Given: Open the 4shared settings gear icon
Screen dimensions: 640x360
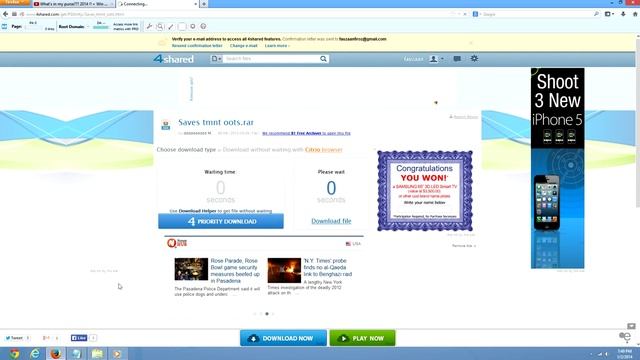Looking at the screenshot, I should pos(474,59).
